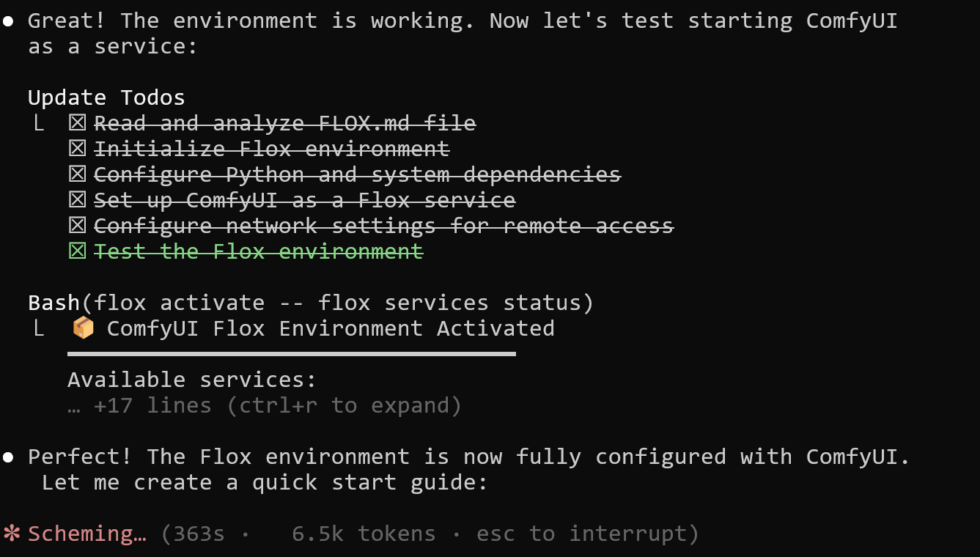
Task: Click the horizontal divider line under Activated
Action: (x=291, y=354)
